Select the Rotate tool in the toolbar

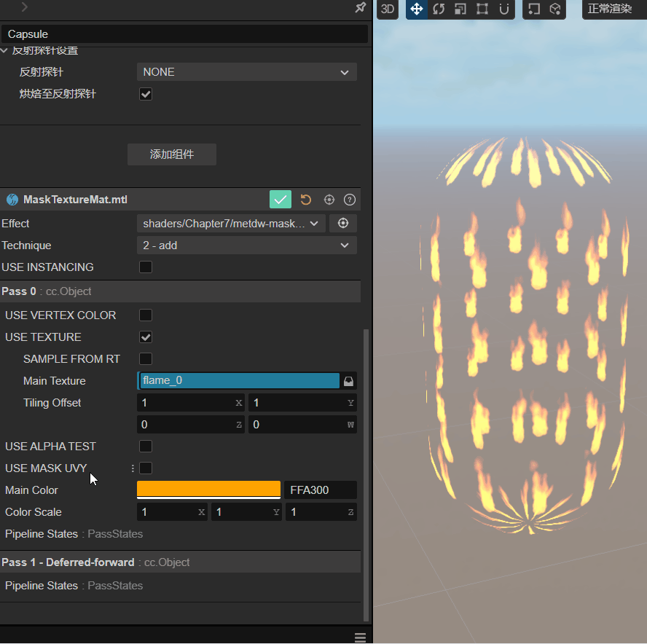tap(438, 9)
